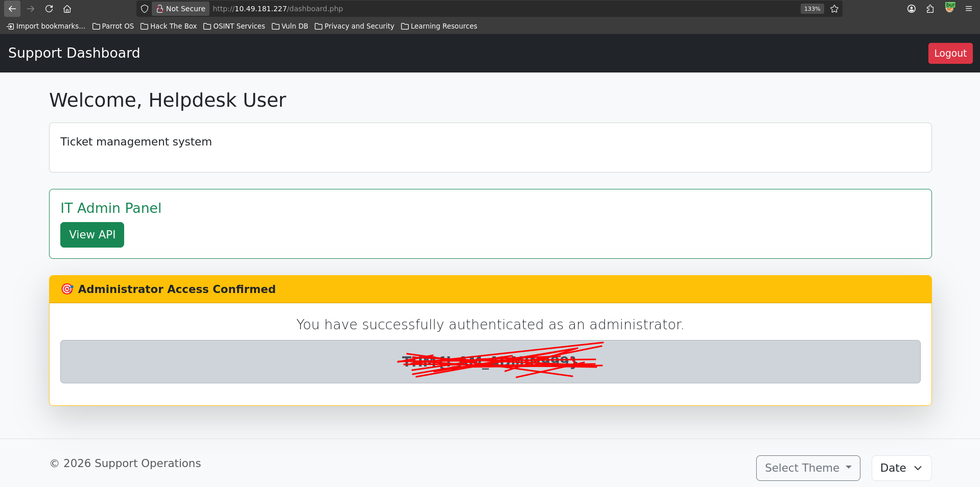Open the OSINT Services bookmark folder
This screenshot has width=980, height=487.
click(x=234, y=26)
